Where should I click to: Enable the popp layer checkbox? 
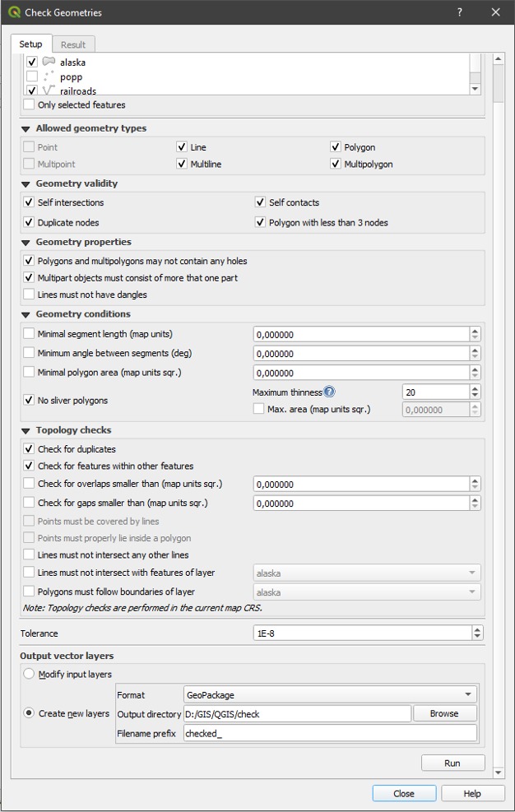tap(31, 77)
